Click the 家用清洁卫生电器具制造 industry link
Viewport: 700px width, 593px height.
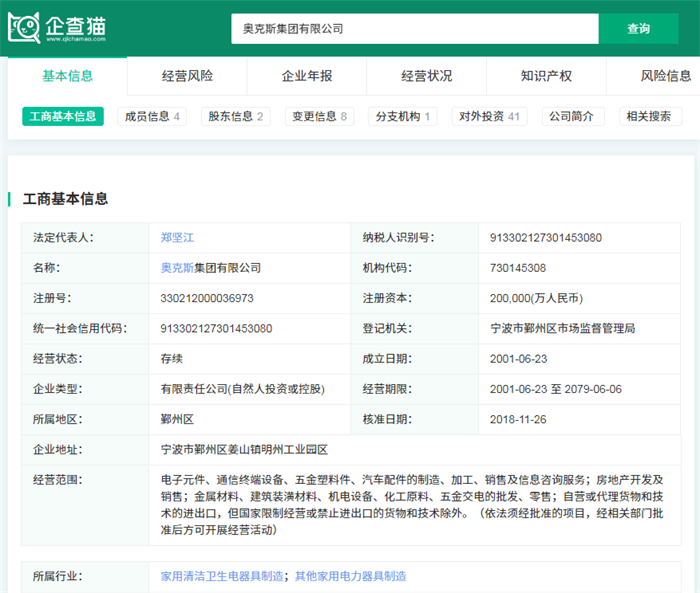point(222,576)
